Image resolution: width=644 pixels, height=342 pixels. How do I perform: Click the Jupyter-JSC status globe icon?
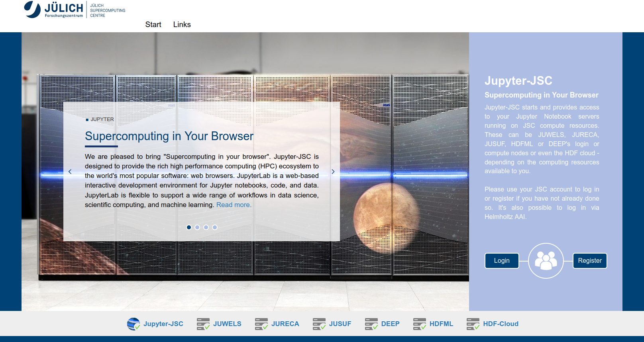pyautogui.click(x=134, y=324)
